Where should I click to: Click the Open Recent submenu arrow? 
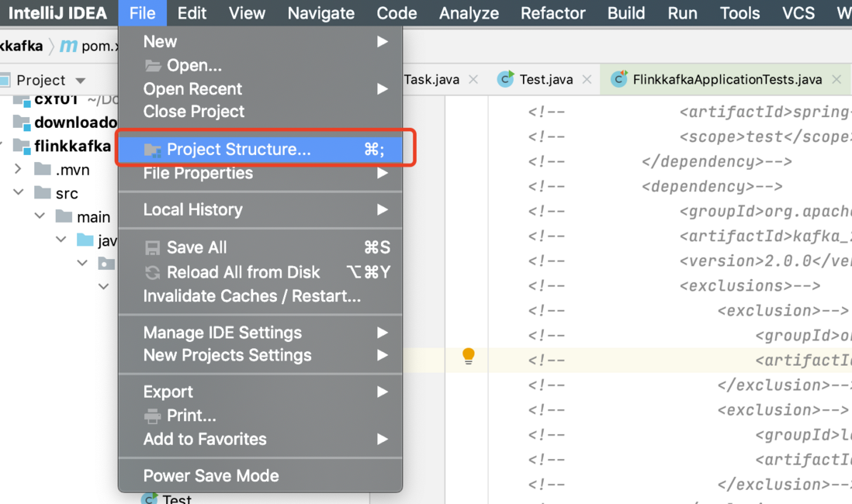(383, 89)
